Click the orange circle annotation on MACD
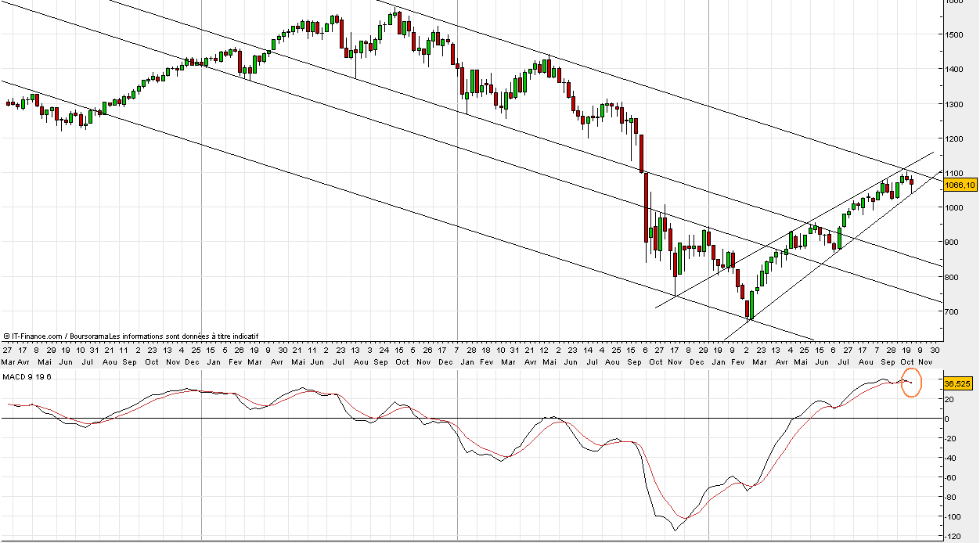Viewport: 980px width, 543px height. (911, 383)
